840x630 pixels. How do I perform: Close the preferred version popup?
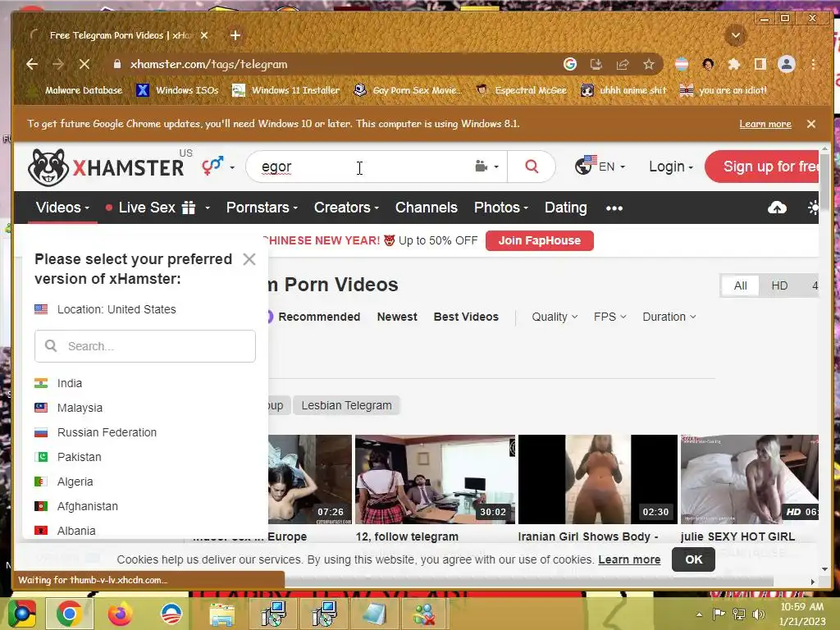tap(249, 259)
